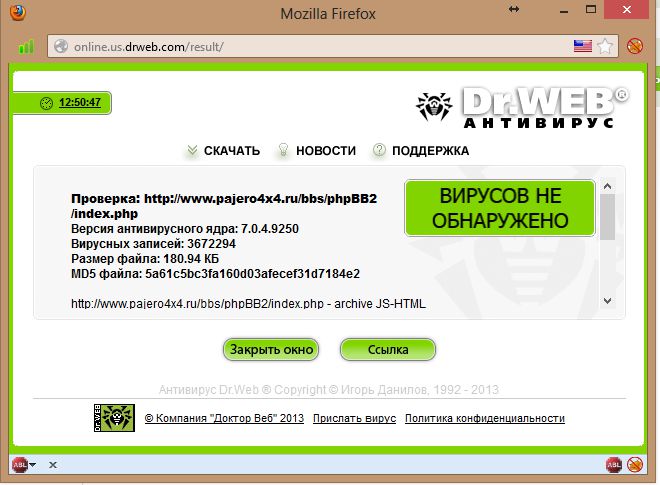Click the small Dr.WEB spider badge in footer

tap(114, 418)
